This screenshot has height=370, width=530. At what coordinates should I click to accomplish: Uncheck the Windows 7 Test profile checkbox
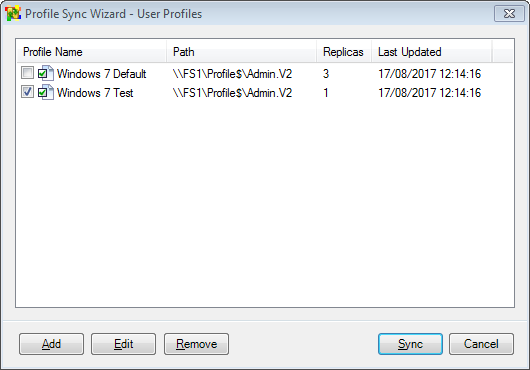coord(27,92)
